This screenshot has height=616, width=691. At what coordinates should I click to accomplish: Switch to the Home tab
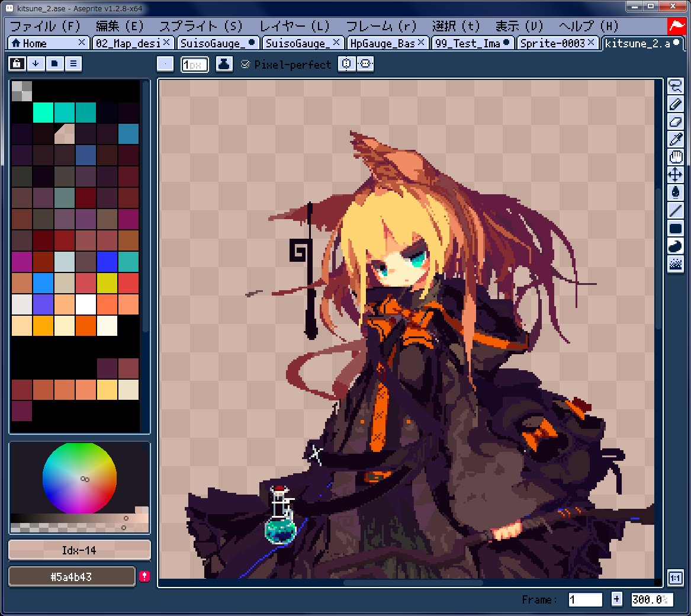47,43
